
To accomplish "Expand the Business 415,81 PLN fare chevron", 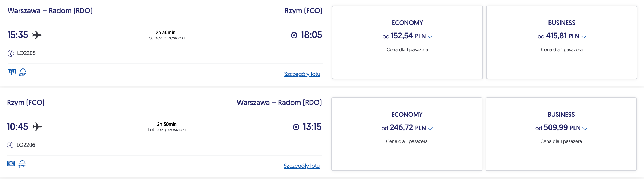I will coord(584,37).
